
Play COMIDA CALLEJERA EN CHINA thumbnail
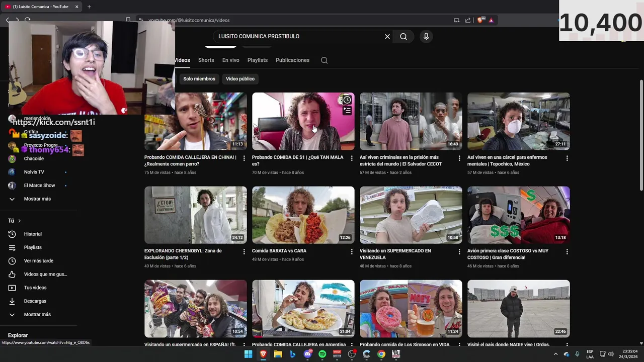196,121
